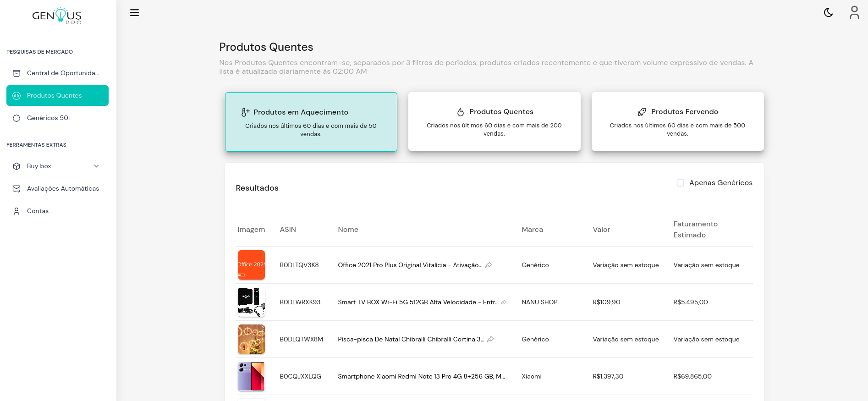This screenshot has height=401, width=868.
Task: Click the Produtos Quentes sidebar icon
Action: tap(16, 96)
